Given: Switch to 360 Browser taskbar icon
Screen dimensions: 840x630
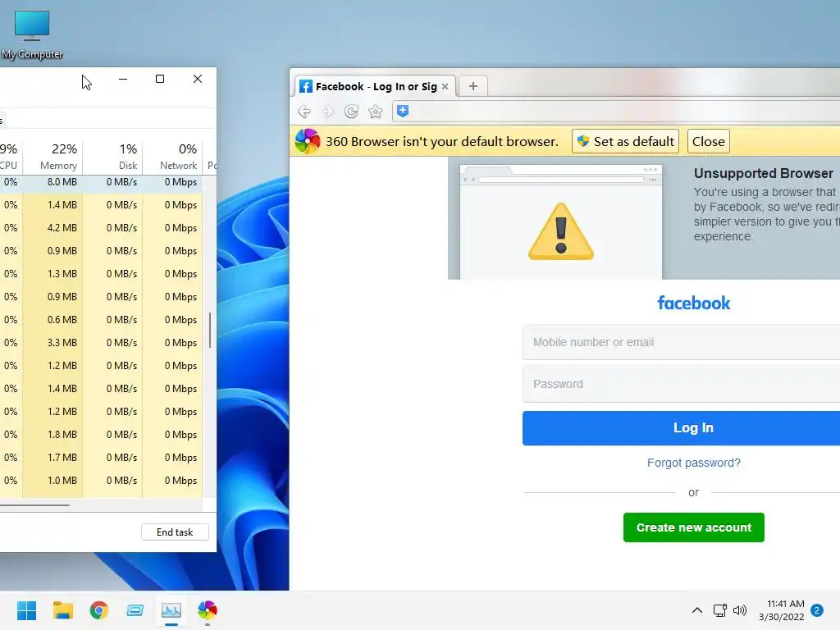Looking at the screenshot, I should click(208, 610).
